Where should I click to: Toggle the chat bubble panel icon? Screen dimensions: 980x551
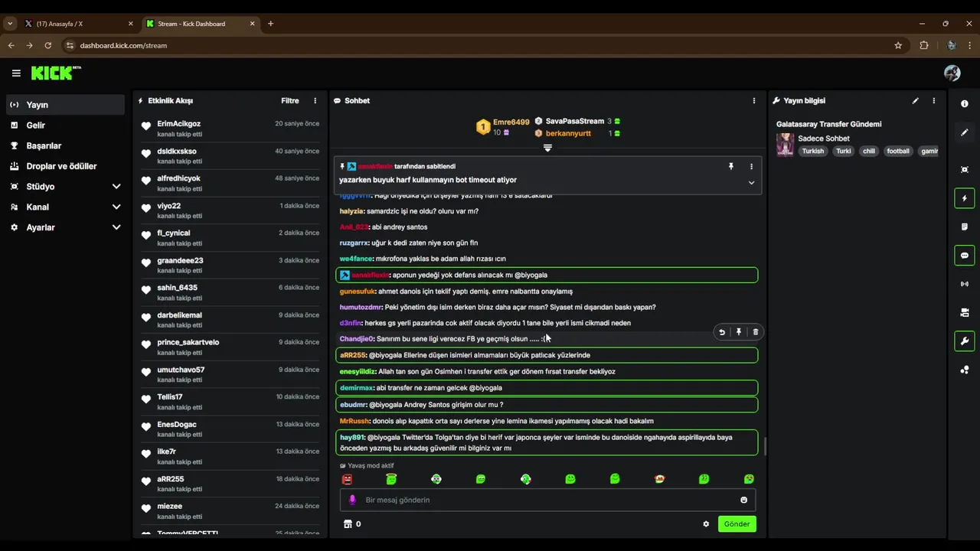tap(965, 256)
